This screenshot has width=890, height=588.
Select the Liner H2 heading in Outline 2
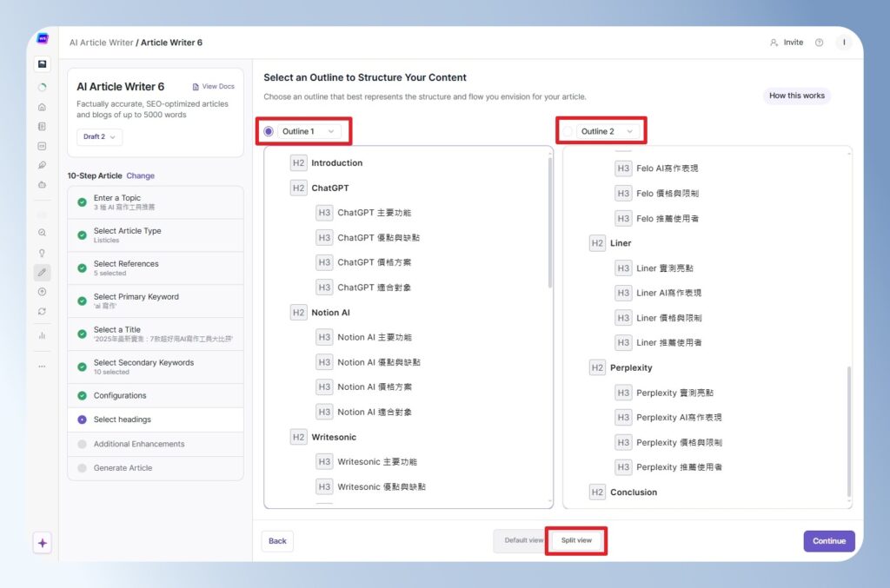(x=621, y=243)
